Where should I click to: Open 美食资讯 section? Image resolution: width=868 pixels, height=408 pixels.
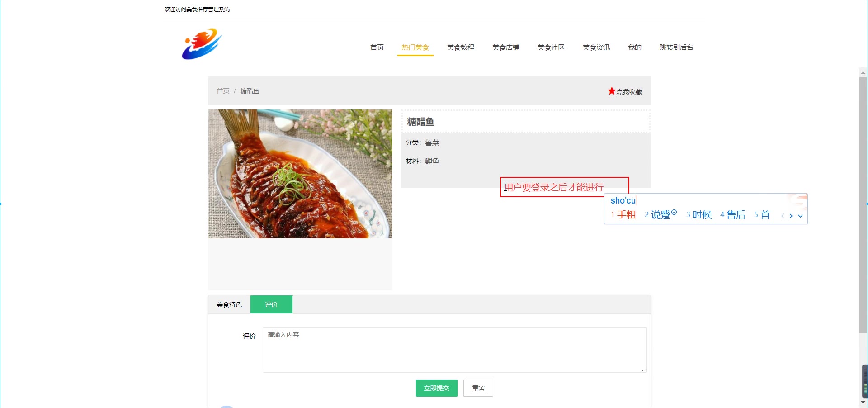click(x=596, y=47)
